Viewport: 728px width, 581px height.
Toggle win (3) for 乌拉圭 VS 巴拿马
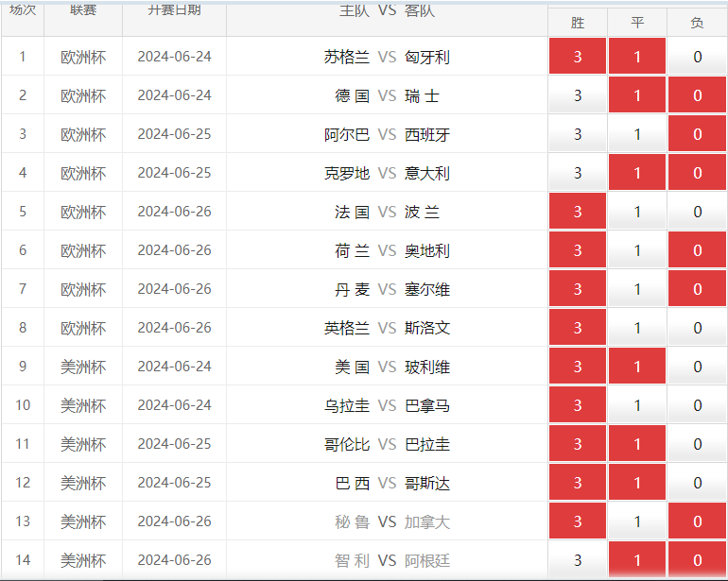tap(577, 405)
